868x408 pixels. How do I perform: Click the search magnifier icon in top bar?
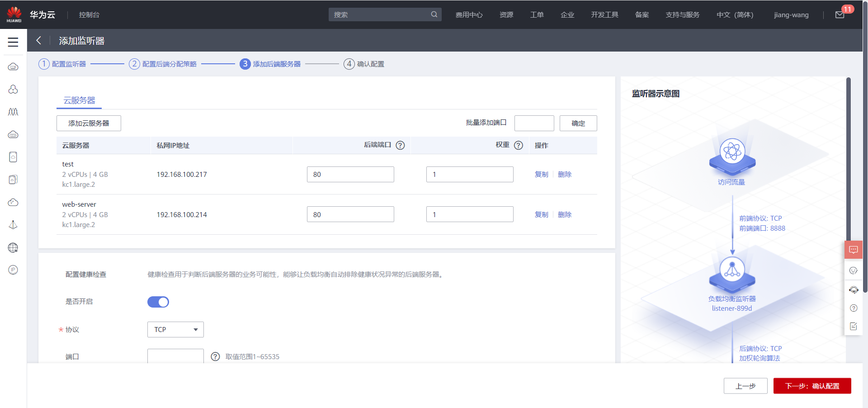434,14
